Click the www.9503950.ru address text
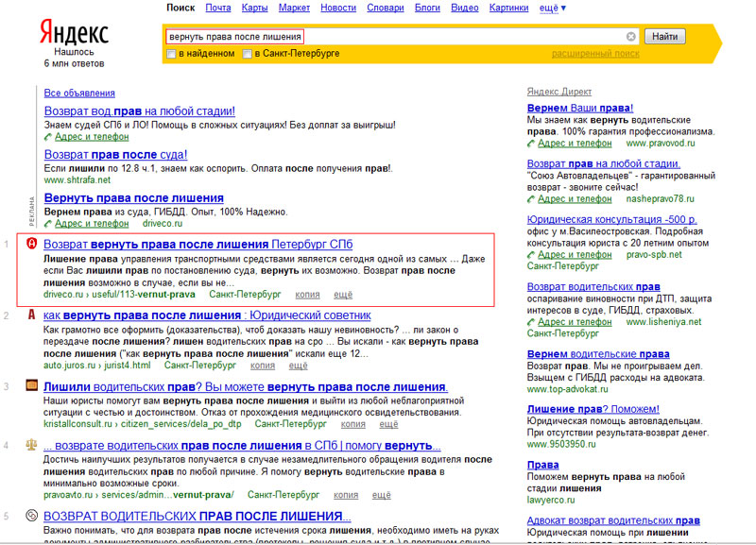The image size is (756, 545). pyautogui.click(x=561, y=444)
